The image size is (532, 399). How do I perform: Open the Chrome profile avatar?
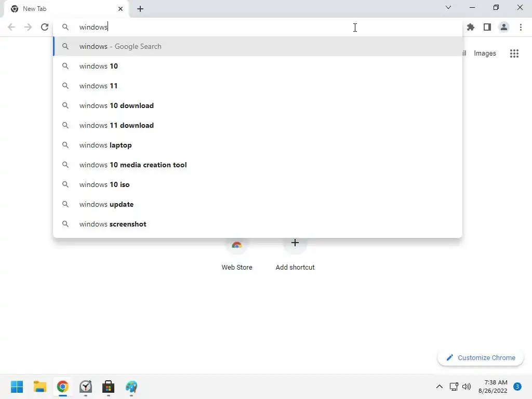(x=504, y=27)
